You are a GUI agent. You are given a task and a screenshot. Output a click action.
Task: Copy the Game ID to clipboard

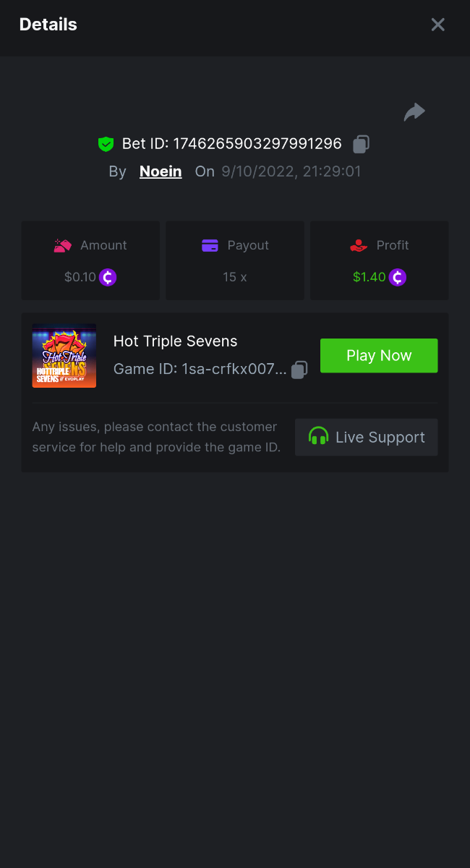point(299,370)
